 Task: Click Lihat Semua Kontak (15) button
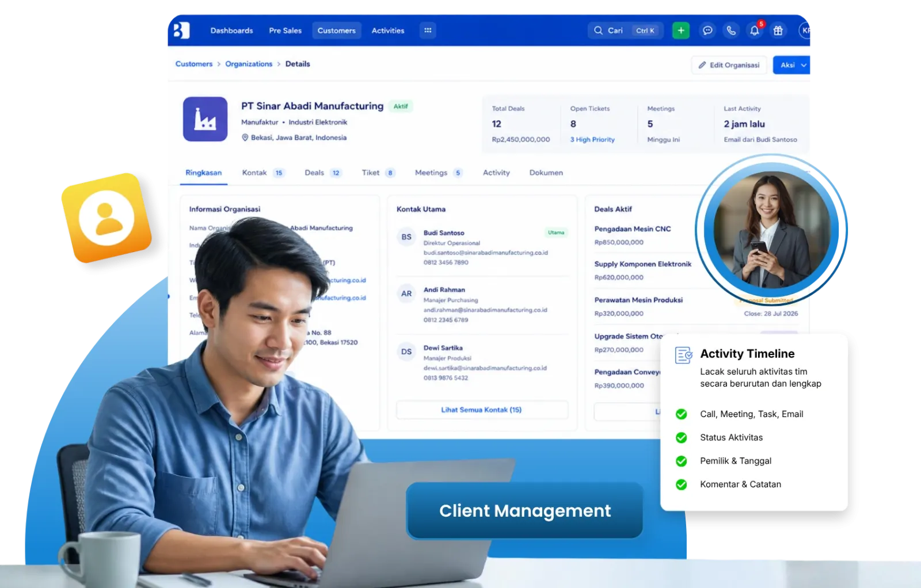482,410
